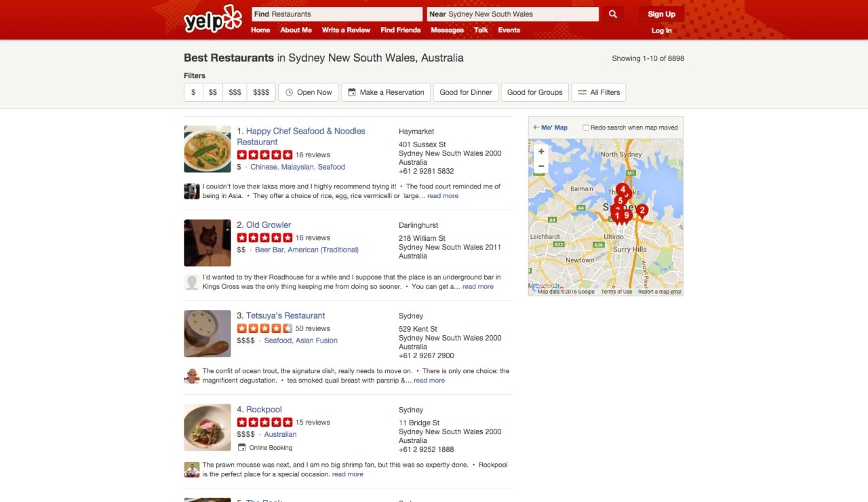Viewport: 868px width, 502px height.
Task: Toggle the single dollar price filter
Action: (193, 92)
